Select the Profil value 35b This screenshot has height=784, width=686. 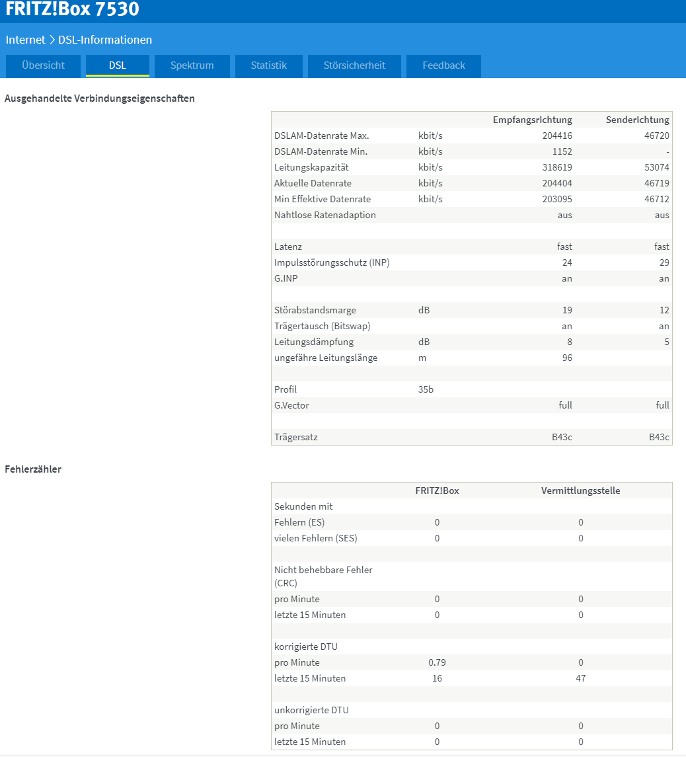[426, 389]
